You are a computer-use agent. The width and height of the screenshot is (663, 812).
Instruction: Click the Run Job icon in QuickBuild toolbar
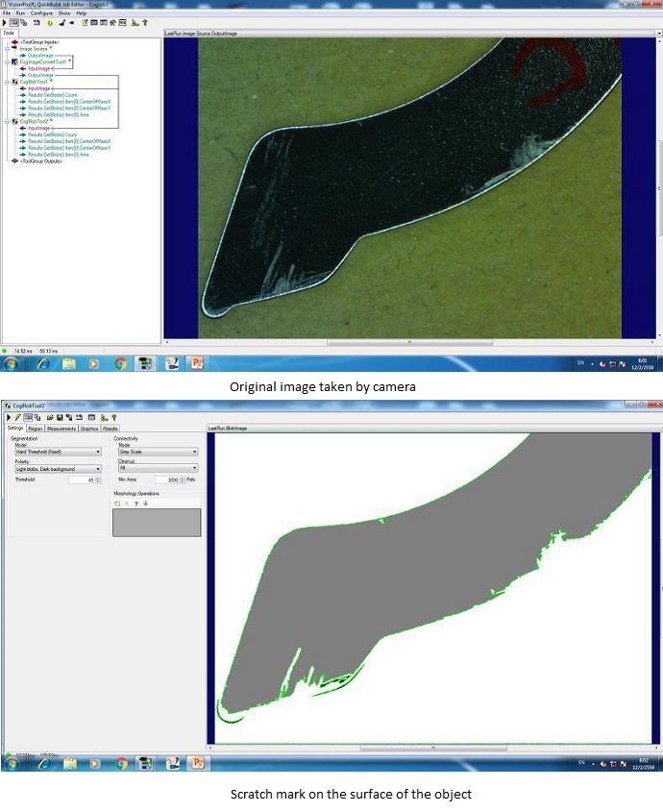(5, 21)
